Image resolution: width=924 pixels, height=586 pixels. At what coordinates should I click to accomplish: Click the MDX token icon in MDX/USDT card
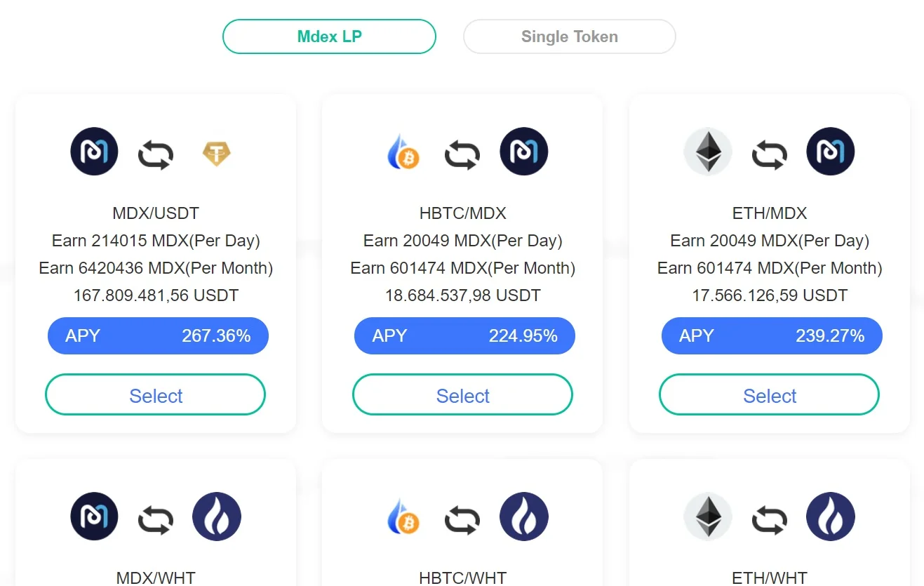[95, 152]
